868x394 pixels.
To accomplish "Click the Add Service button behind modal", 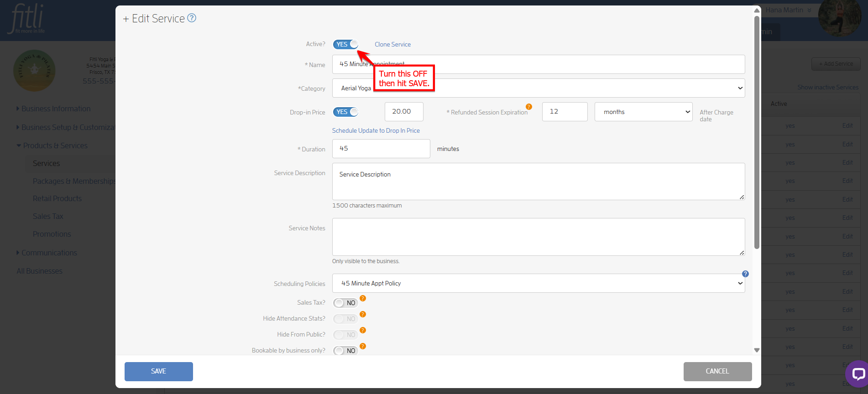I will pyautogui.click(x=836, y=64).
